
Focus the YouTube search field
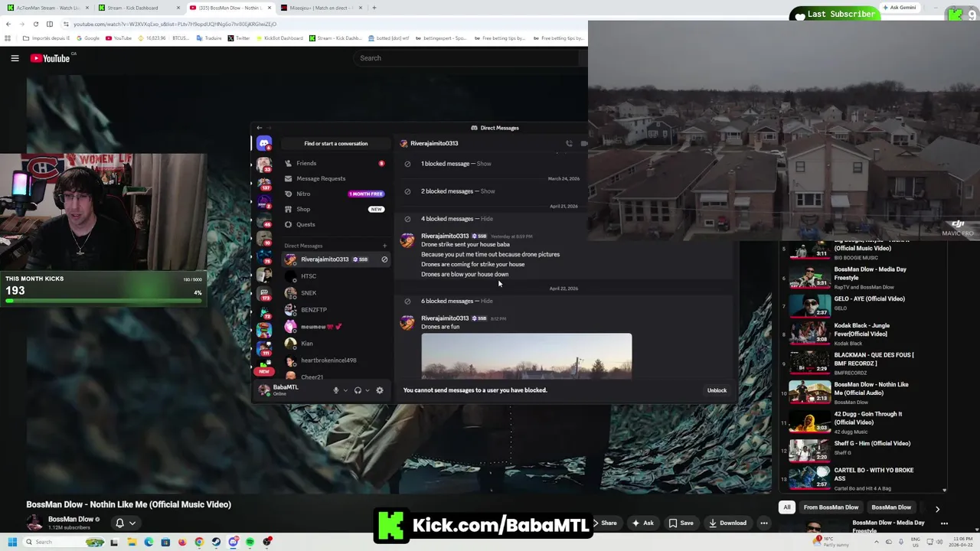pos(467,58)
